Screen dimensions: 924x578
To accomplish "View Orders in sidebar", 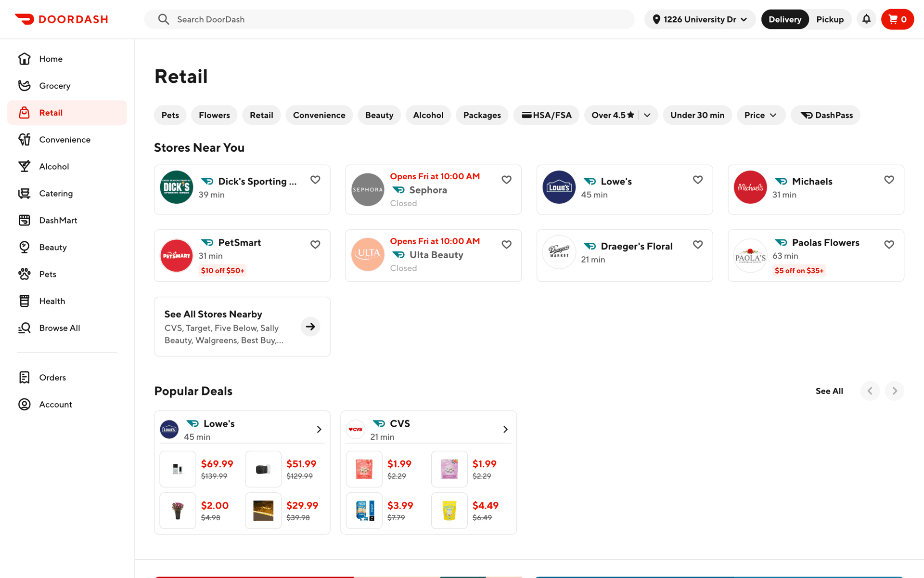I will pos(67,378).
